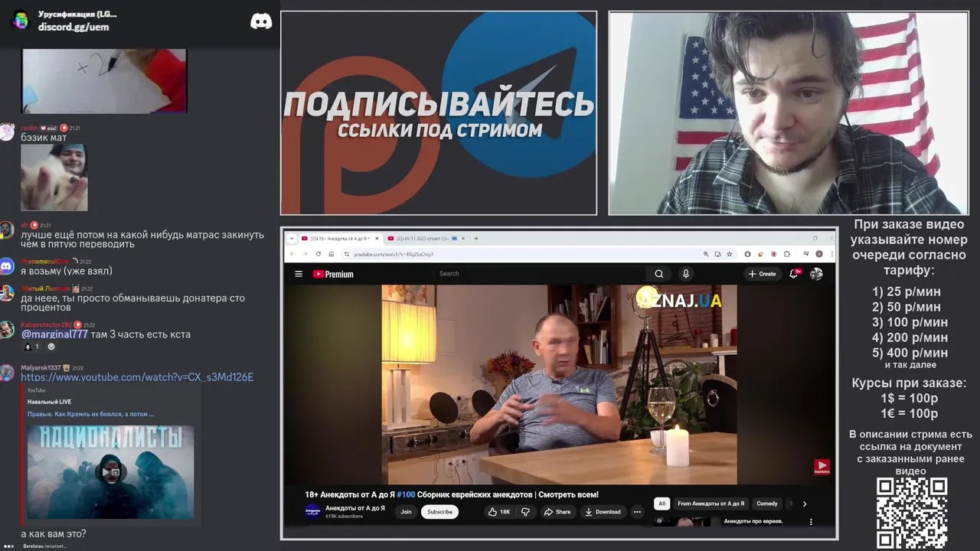The height and width of the screenshot is (551, 980).
Task: Open options for Анекдоты про евреев suggestion
Action: (x=811, y=522)
